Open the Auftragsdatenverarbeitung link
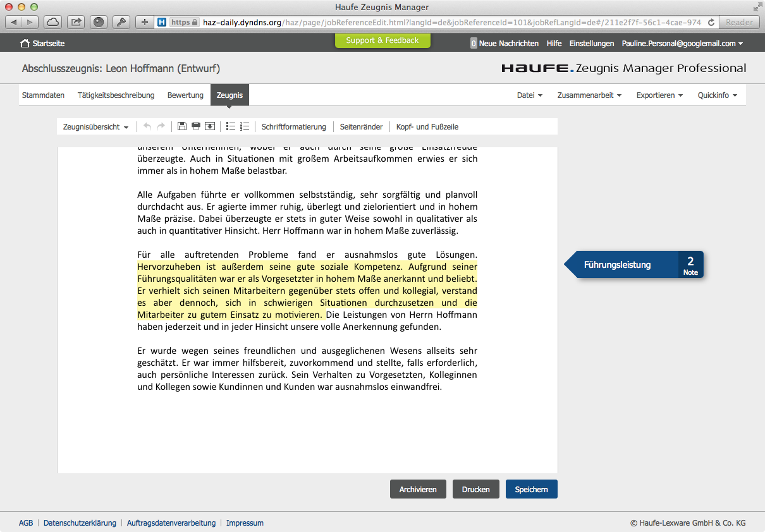Image resolution: width=765 pixels, height=532 pixels. tap(171, 523)
